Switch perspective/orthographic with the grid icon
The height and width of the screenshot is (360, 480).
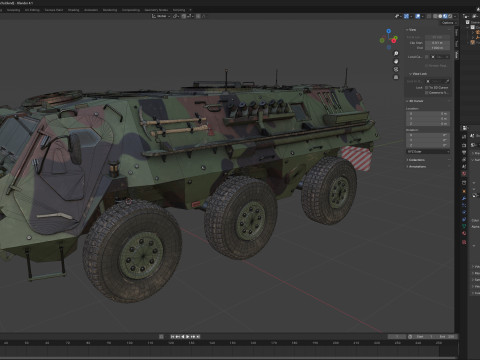point(396,77)
